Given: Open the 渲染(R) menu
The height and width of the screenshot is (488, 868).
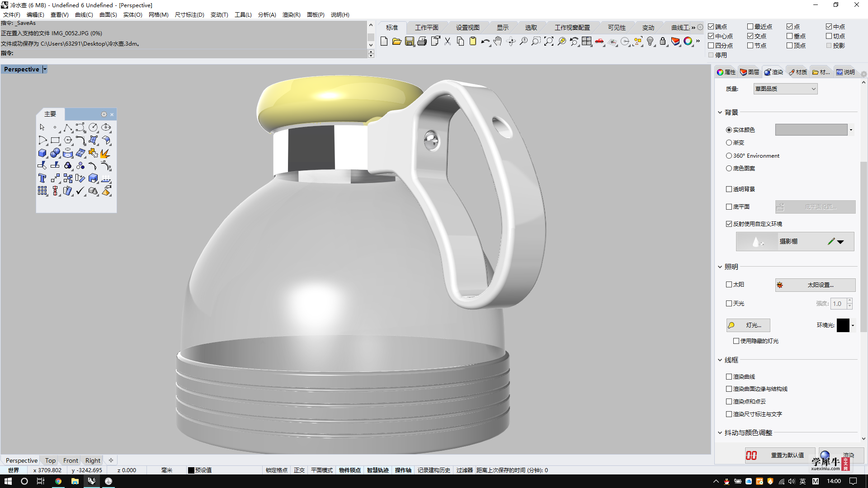Looking at the screenshot, I should (292, 15).
